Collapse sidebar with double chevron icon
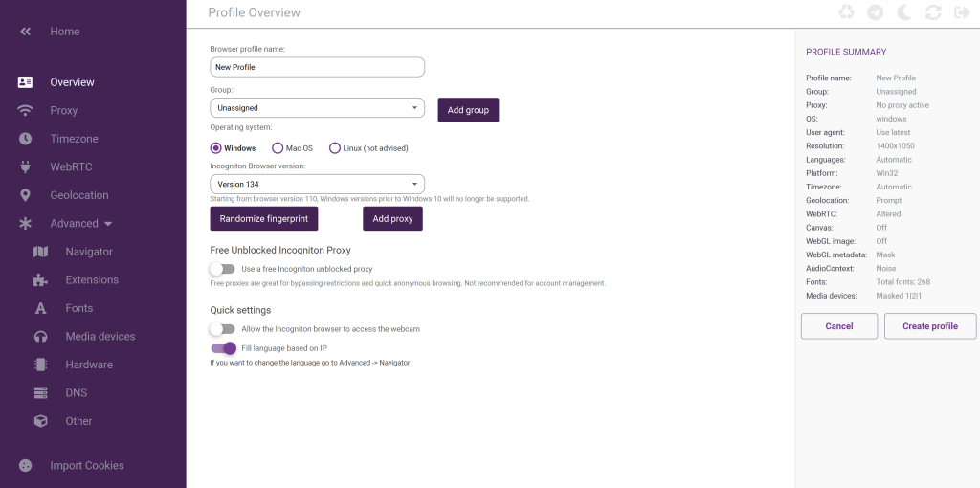 [x=26, y=32]
